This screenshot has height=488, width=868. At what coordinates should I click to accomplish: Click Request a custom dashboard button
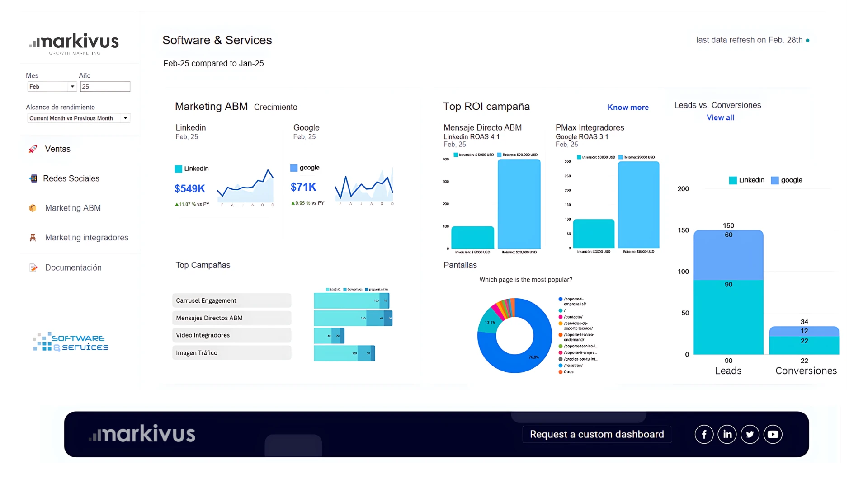[597, 434]
